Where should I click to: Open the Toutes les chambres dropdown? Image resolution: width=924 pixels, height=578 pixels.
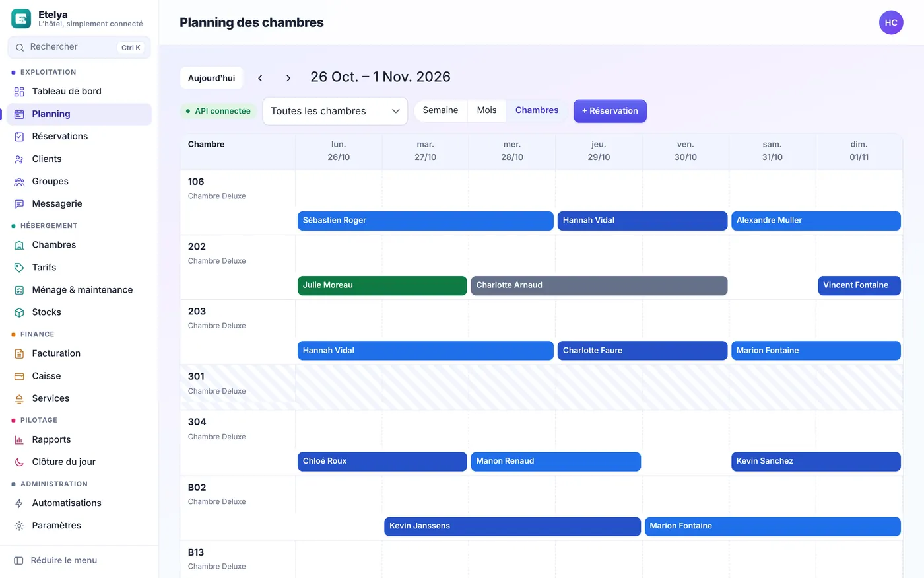click(335, 111)
